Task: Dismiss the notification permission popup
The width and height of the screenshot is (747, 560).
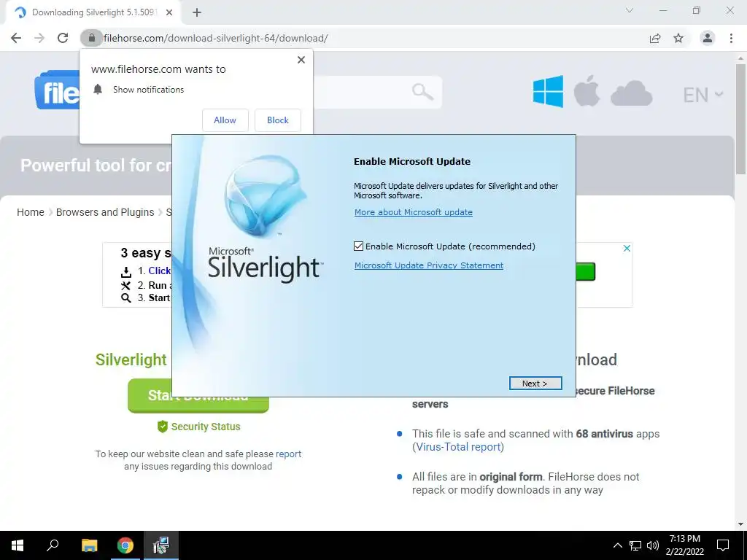Action: coord(301,60)
